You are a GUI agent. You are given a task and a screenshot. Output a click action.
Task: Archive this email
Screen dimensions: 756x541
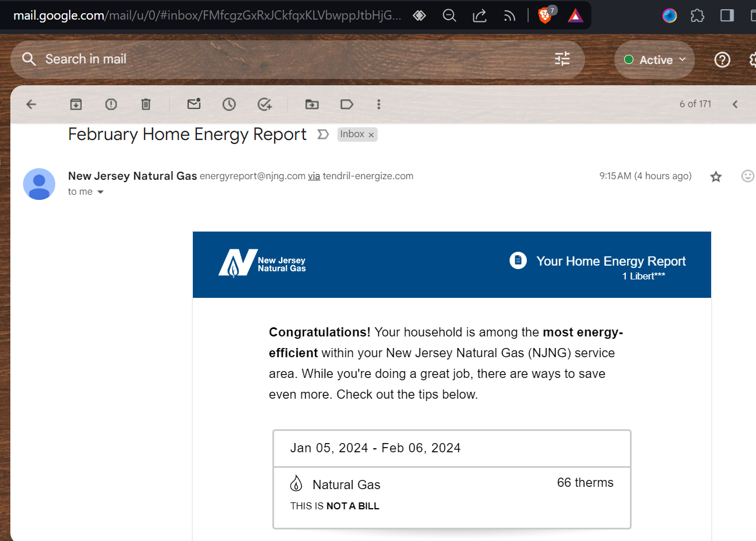pyautogui.click(x=76, y=104)
